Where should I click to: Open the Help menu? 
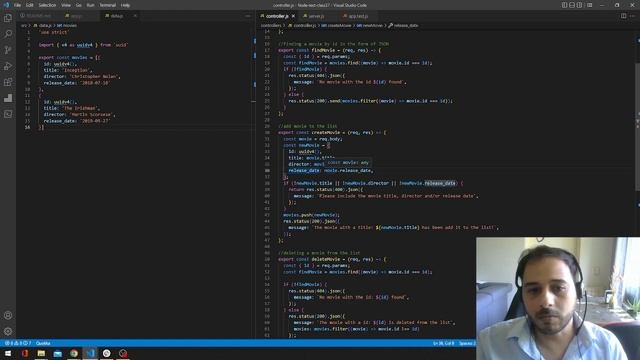pyautogui.click(x=125, y=5)
